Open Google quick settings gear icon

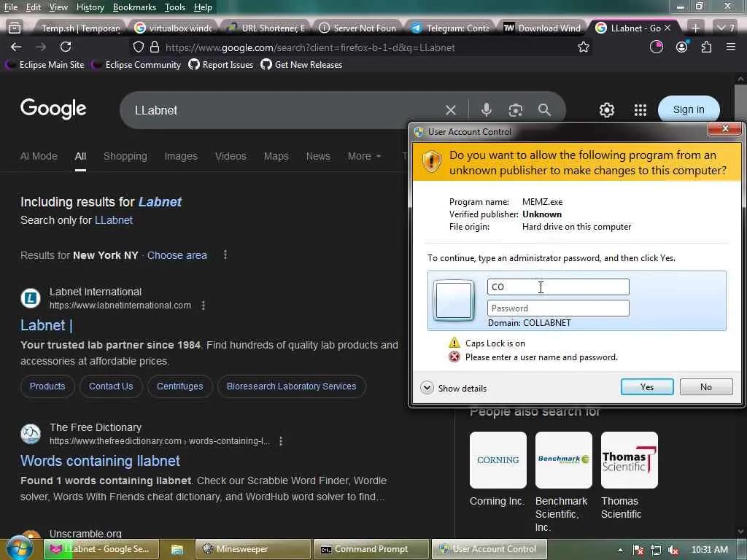(606, 110)
